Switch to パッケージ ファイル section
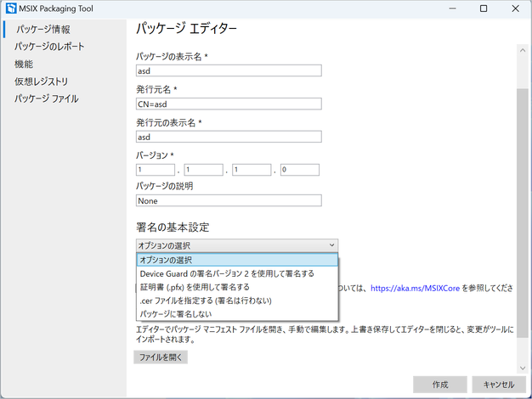Image resolution: width=532 pixels, height=399 pixels. (47, 98)
